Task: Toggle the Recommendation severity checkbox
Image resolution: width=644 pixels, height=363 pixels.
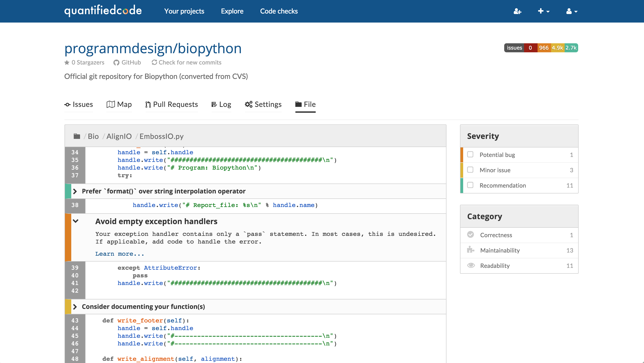Action: (470, 185)
